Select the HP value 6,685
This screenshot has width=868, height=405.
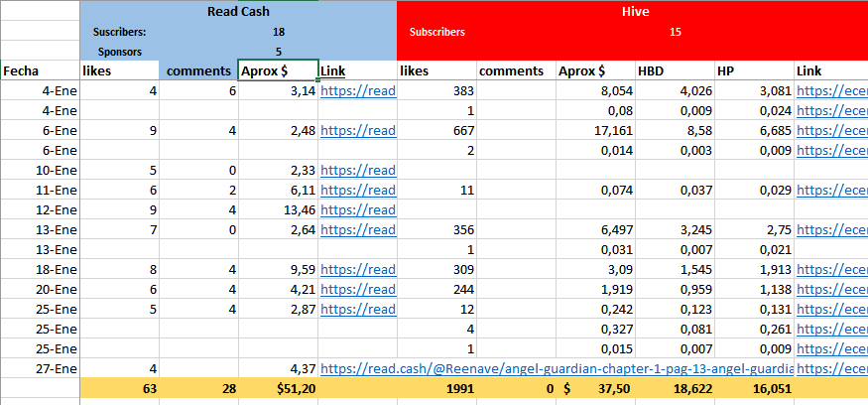click(x=755, y=131)
